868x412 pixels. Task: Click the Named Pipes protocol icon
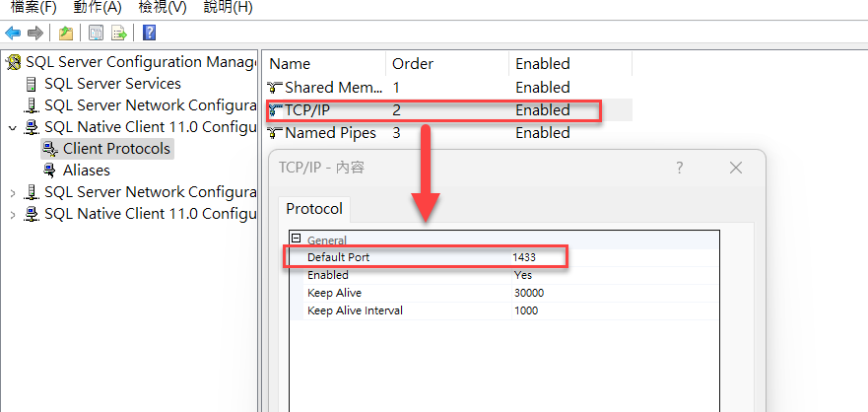tap(275, 133)
